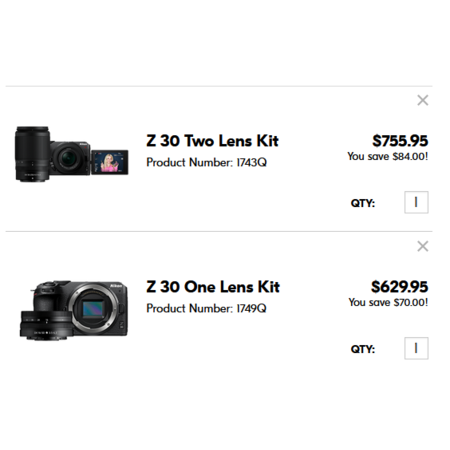This screenshot has height=450, width=450.
Task: Click the camera sensor in One Lens Kit image
Action: [x=93, y=309]
